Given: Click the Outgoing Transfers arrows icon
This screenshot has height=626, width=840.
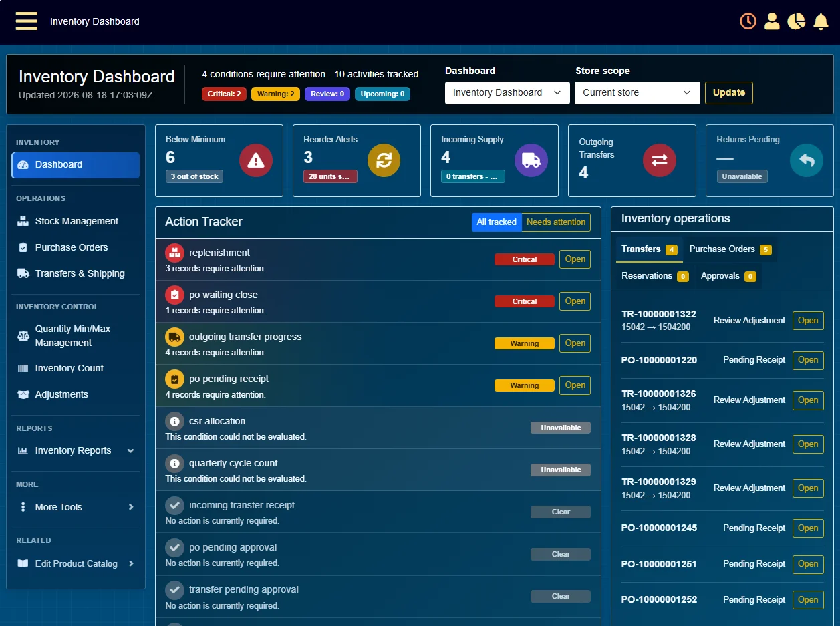Looking at the screenshot, I should [x=660, y=160].
